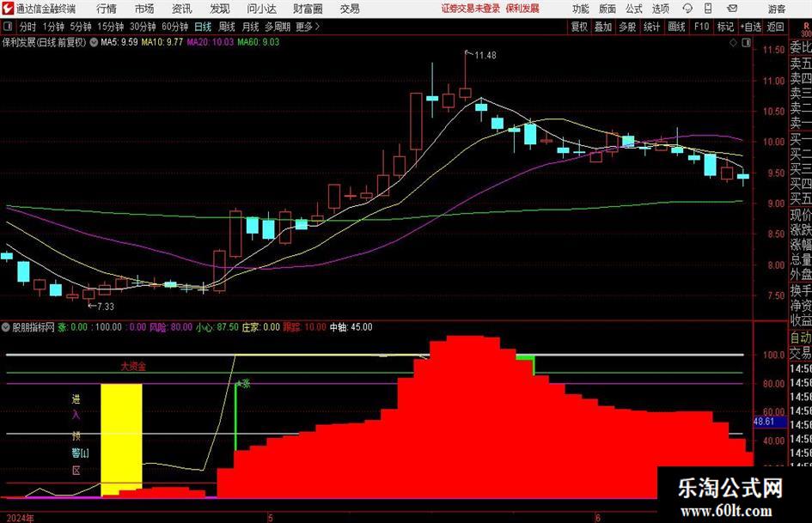Image resolution: width=812 pixels, height=523 pixels.
Task: Click the 复权 toolbar button
Action: (x=578, y=27)
